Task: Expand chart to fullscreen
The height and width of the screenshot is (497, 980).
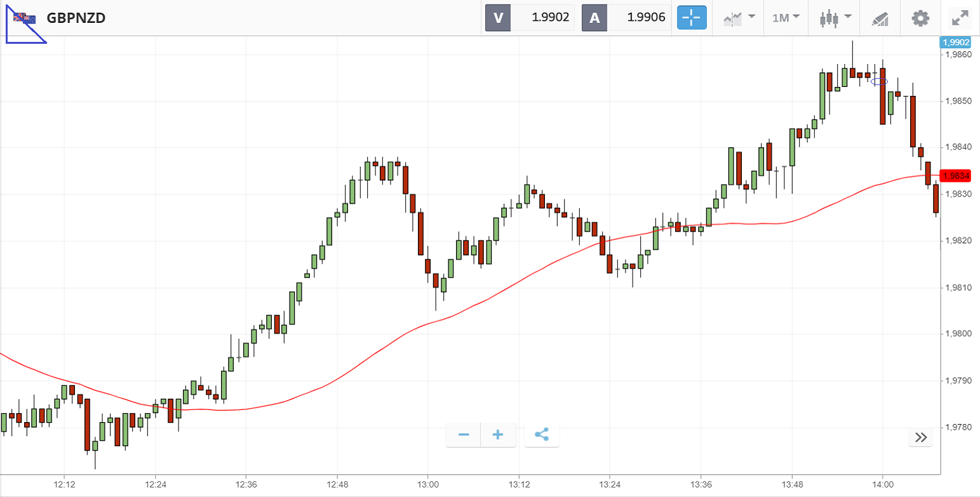Action: (x=959, y=18)
